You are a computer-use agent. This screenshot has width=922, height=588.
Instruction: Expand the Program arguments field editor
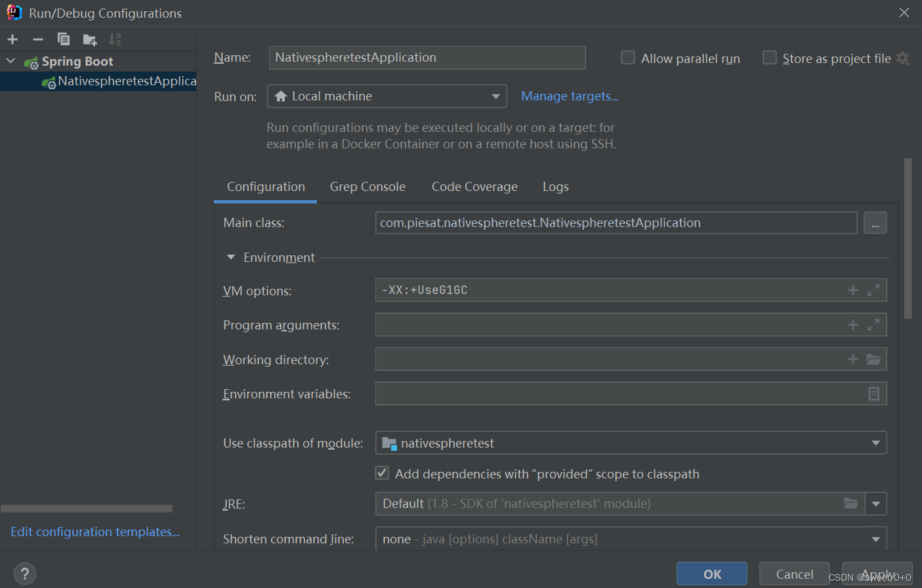(873, 325)
